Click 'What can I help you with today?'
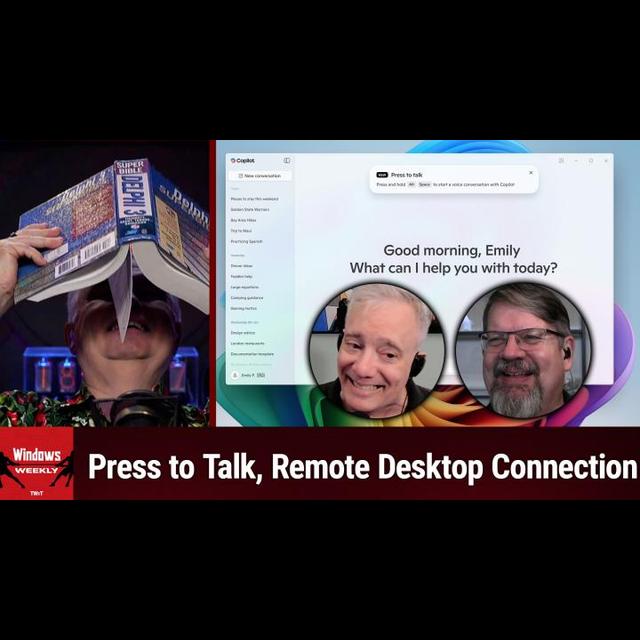 click(453, 268)
